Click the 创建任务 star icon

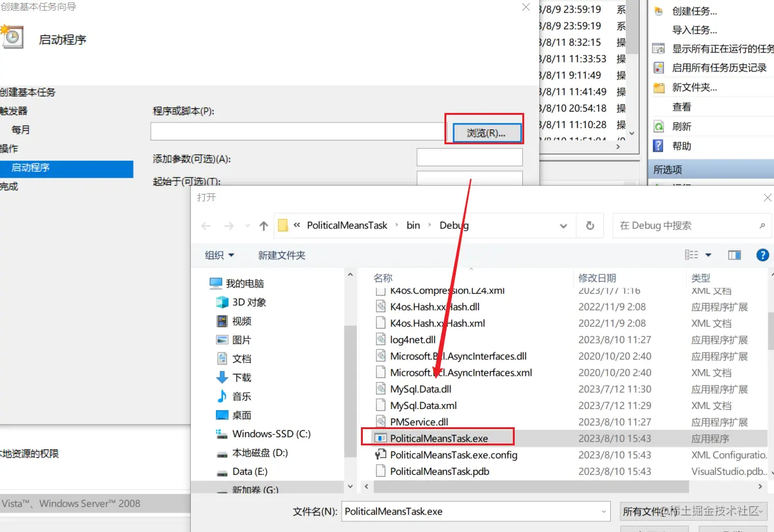click(658, 11)
